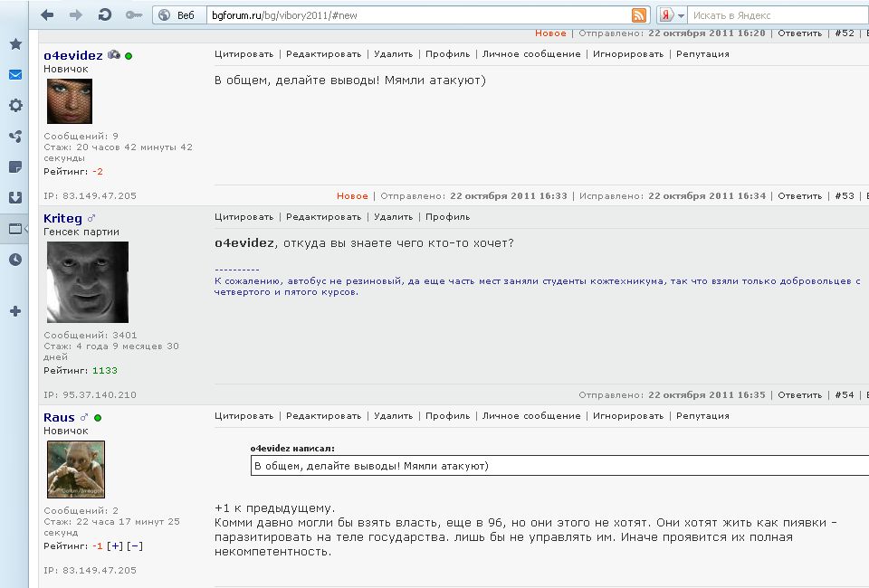This screenshot has height=588, width=869.
Task: Click the Искать в Яндекс search field
Action: [x=774, y=15]
